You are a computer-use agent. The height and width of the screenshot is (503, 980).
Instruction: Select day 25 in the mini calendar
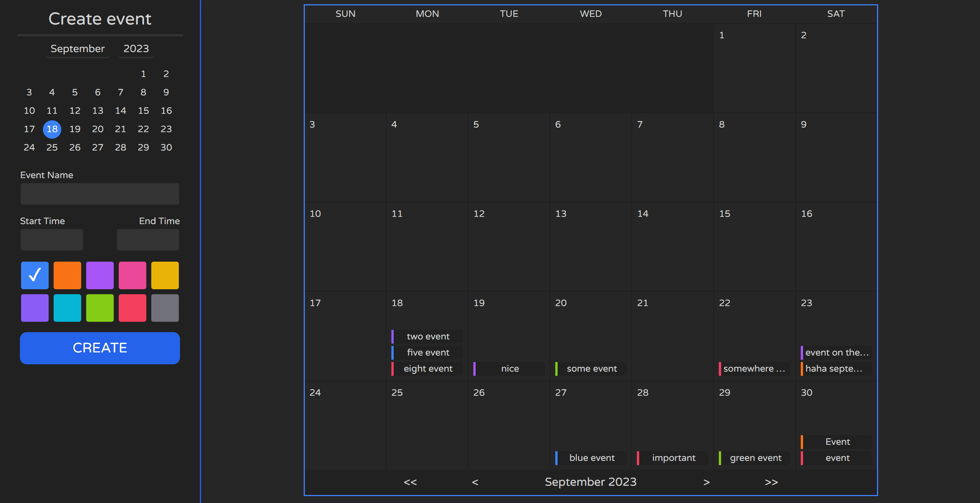point(52,147)
